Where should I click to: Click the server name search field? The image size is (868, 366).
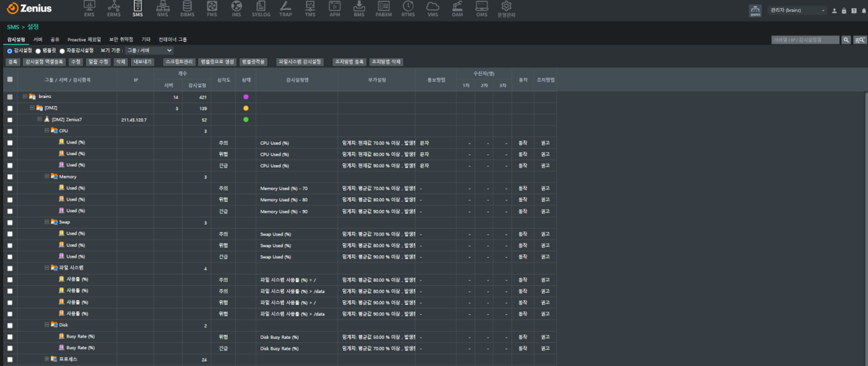805,40
